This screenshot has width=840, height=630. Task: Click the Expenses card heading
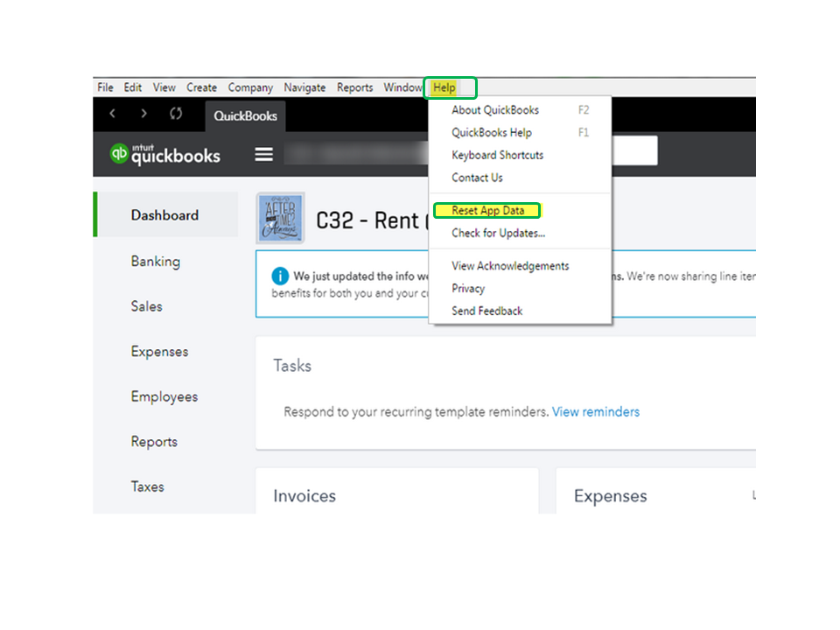pyautogui.click(x=610, y=496)
